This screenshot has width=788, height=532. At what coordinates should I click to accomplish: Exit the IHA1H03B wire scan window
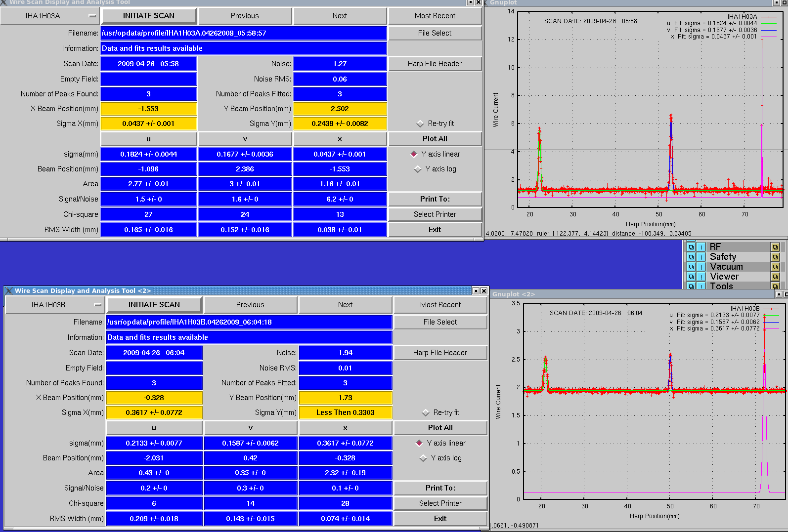(x=440, y=519)
